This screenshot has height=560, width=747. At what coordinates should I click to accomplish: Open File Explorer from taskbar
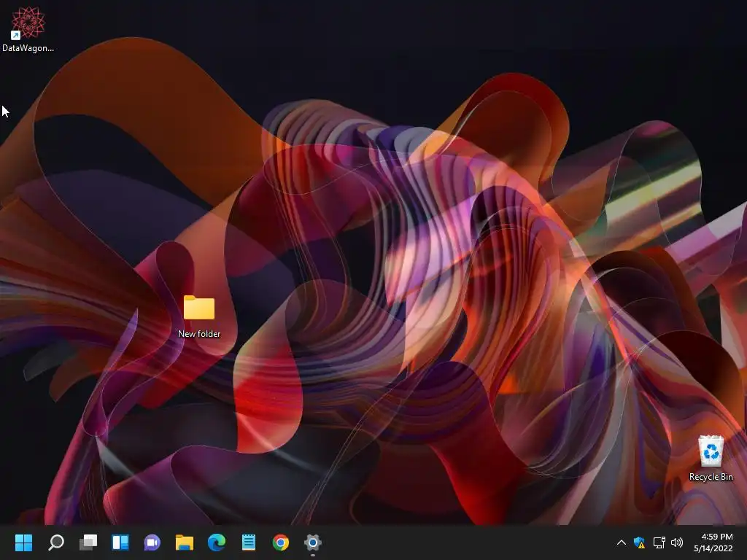coord(185,542)
